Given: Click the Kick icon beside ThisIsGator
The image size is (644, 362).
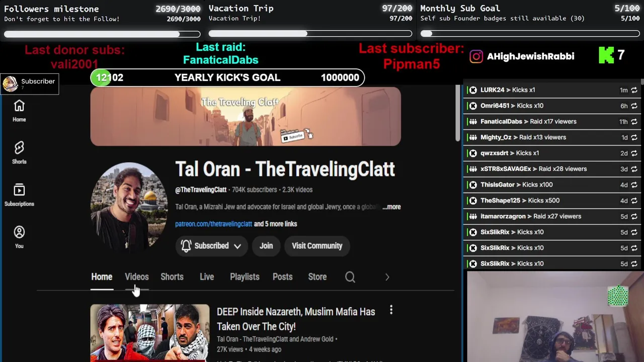Looking at the screenshot, I should (x=473, y=185).
